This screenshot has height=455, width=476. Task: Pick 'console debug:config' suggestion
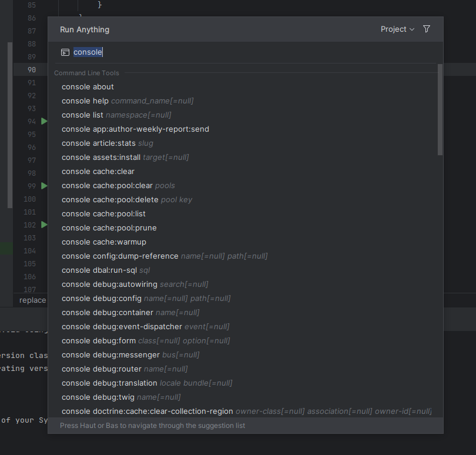pyautogui.click(x=246, y=299)
